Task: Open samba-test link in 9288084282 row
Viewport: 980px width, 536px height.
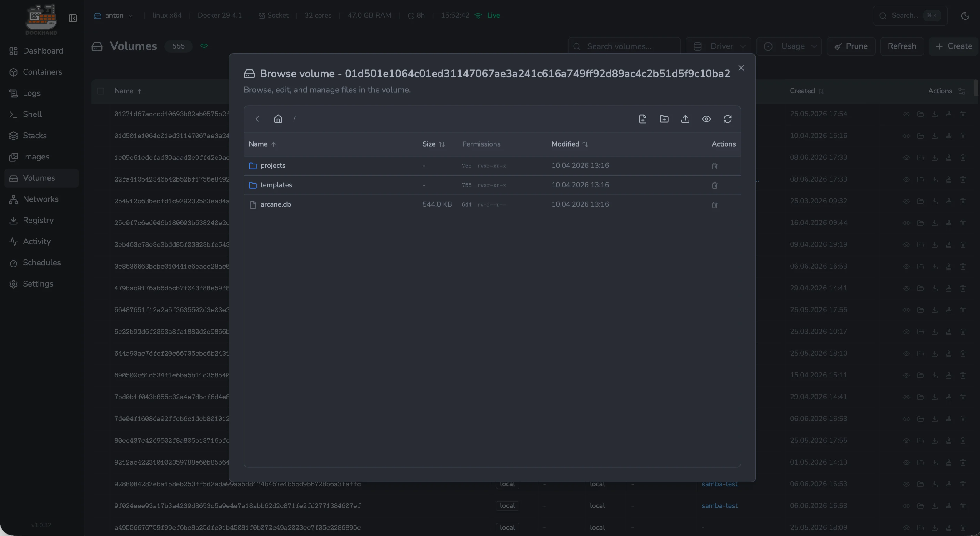Action: (719, 484)
